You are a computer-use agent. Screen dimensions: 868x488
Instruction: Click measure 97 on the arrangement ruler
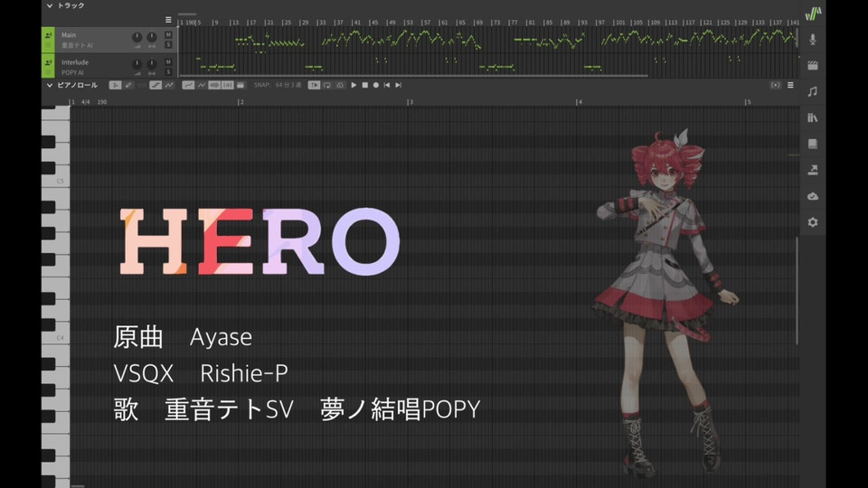tap(600, 23)
